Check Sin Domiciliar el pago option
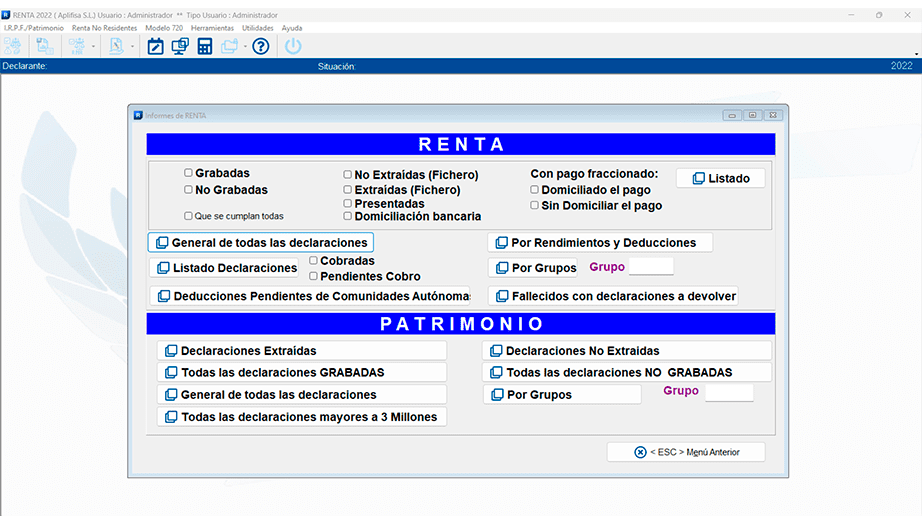The width and height of the screenshot is (922, 524). [x=535, y=205]
